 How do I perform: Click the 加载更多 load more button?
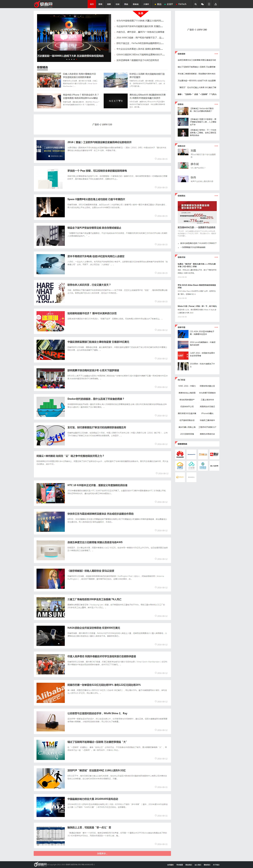click(102, 853)
